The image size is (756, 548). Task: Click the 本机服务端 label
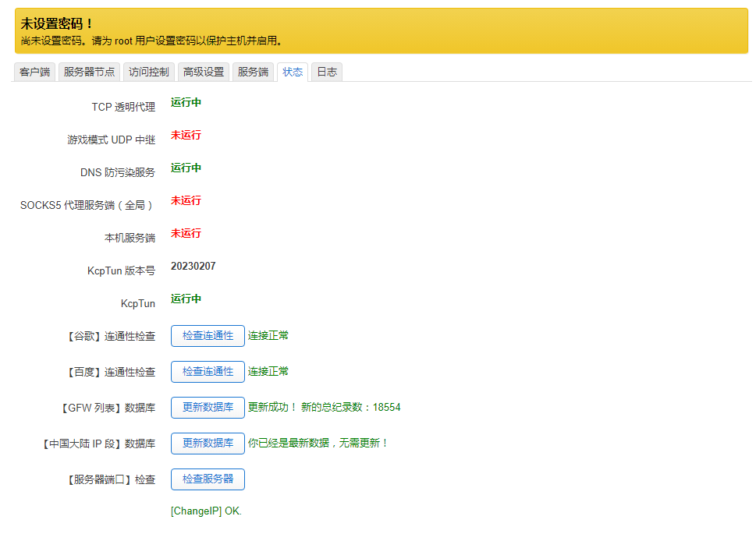130,238
